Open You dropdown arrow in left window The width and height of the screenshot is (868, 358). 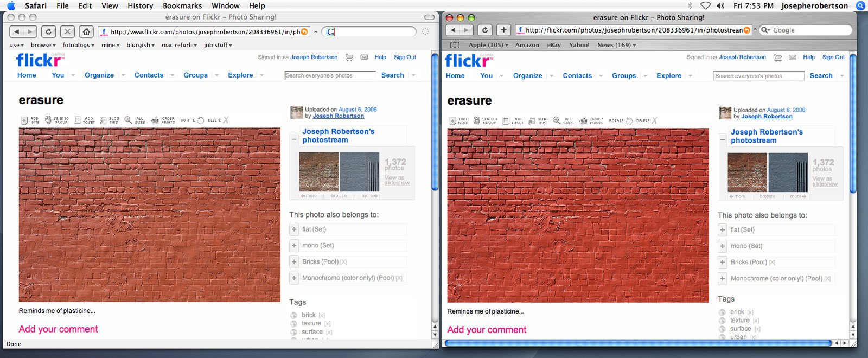coord(73,75)
